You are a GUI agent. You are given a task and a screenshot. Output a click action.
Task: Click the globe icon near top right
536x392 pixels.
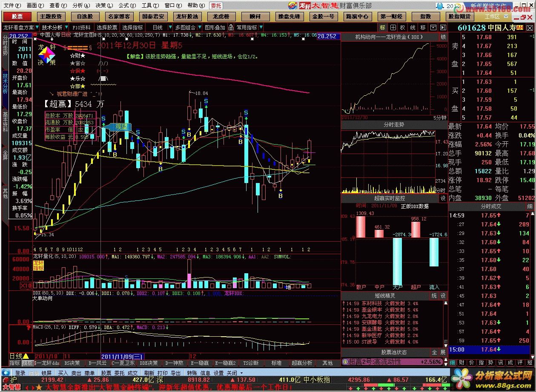[439, 6]
